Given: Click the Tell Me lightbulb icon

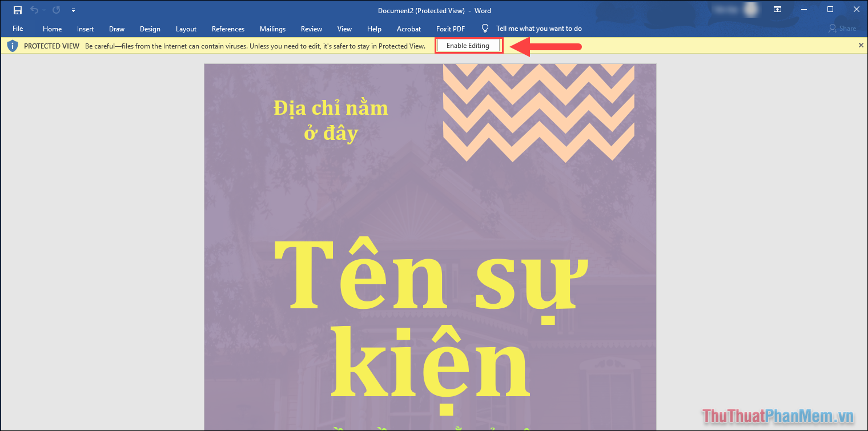Looking at the screenshot, I should [485, 28].
